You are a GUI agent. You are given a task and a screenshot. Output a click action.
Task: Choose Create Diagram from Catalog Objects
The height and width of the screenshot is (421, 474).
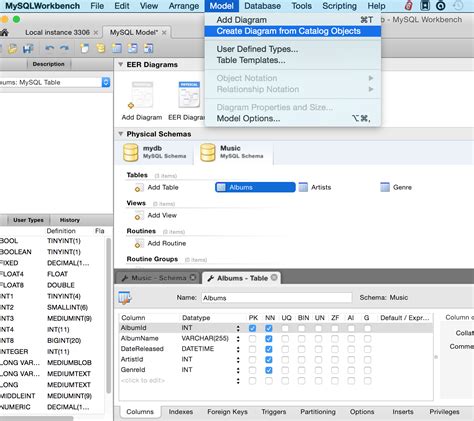(x=293, y=31)
